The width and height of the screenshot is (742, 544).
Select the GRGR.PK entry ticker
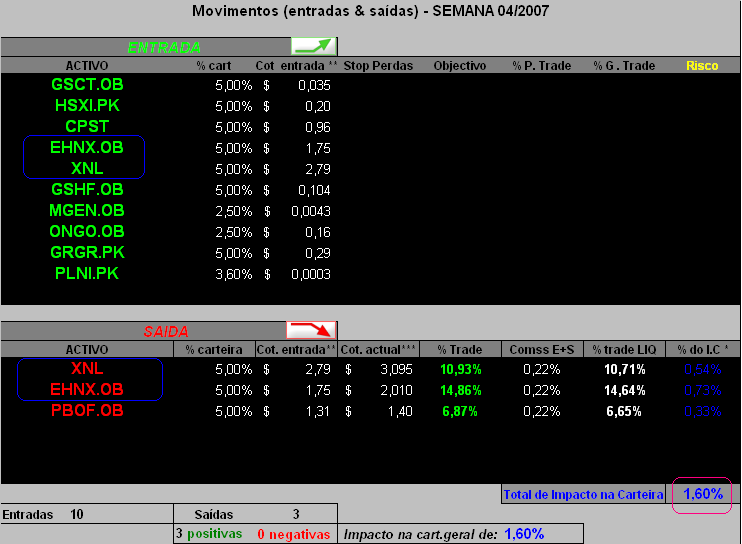coord(87,253)
